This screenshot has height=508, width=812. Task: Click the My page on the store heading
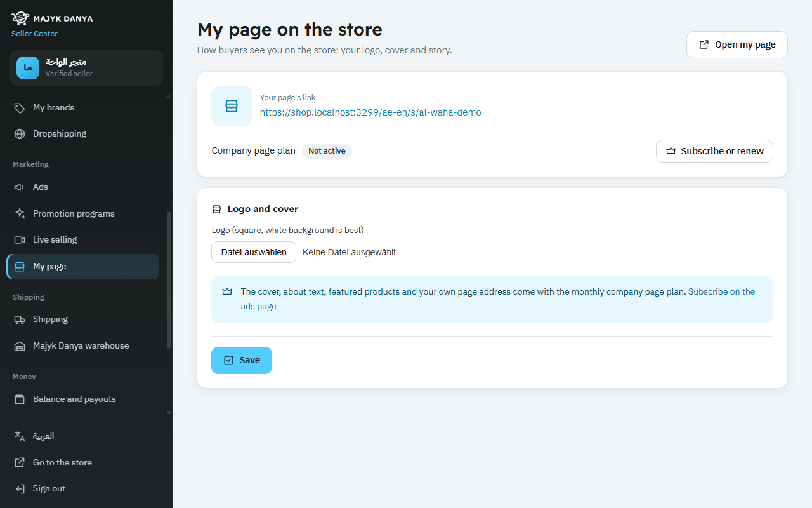point(290,29)
